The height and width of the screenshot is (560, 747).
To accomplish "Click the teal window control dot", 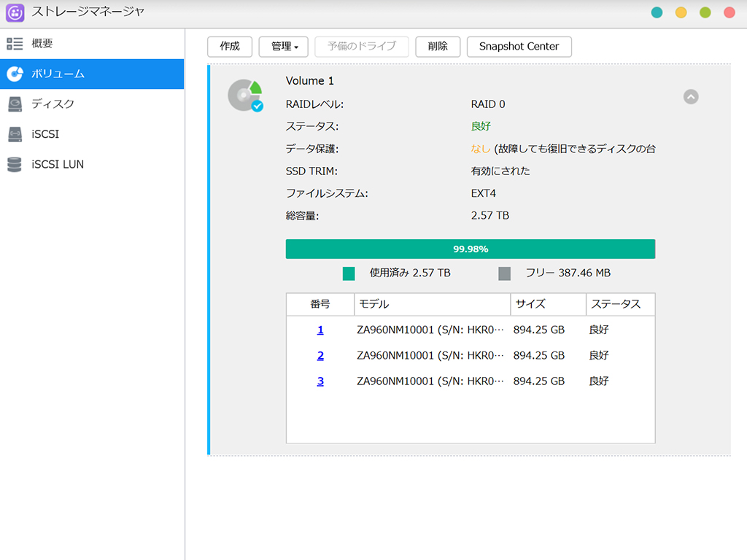I will pyautogui.click(x=657, y=13).
